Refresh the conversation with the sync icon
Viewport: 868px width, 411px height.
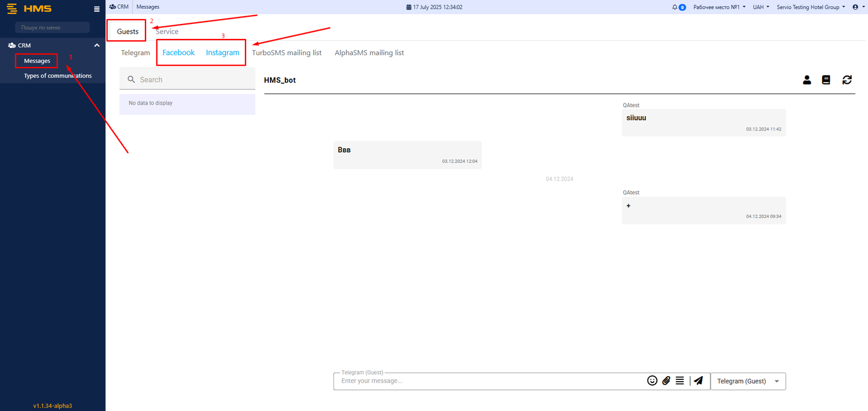click(x=846, y=80)
